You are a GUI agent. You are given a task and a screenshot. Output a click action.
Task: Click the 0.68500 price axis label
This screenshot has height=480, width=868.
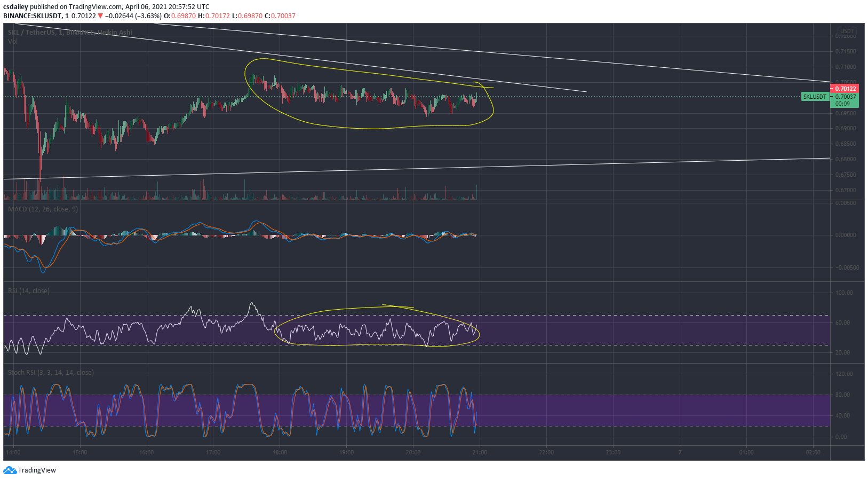(846, 144)
